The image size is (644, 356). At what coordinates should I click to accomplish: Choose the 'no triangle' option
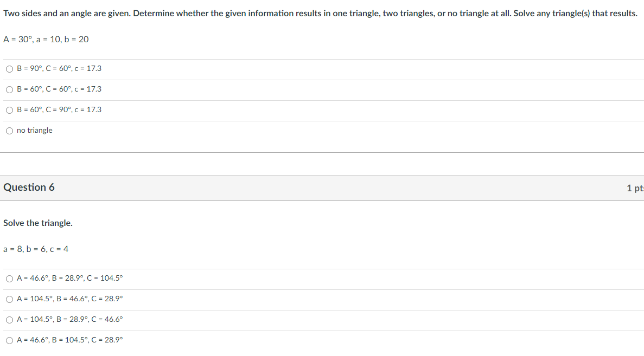pyautogui.click(x=10, y=130)
